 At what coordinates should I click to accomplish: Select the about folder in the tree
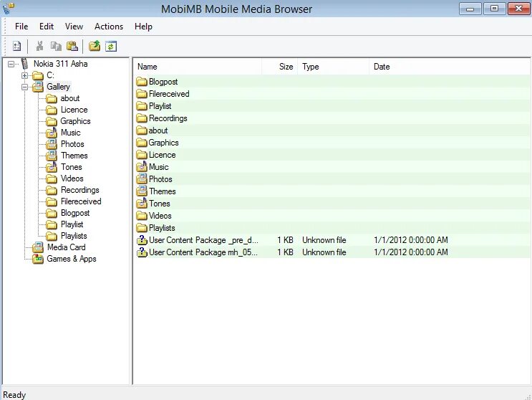point(70,98)
